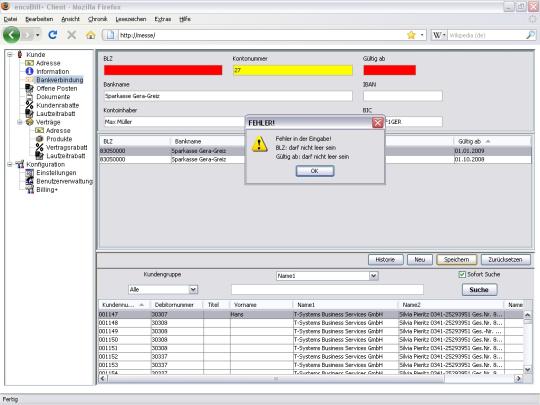
Task: Click the search magnifier icon in search box
Action: [531, 35]
